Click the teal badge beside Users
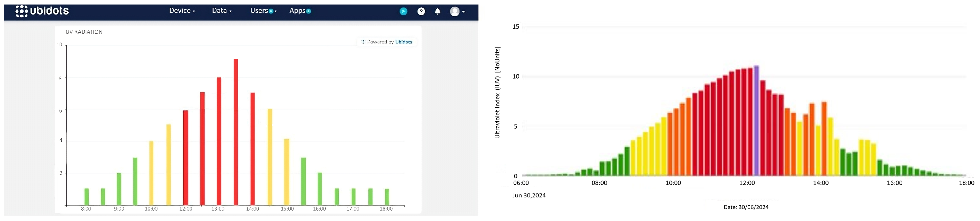Screen dimensions: 980x221 point(271,11)
